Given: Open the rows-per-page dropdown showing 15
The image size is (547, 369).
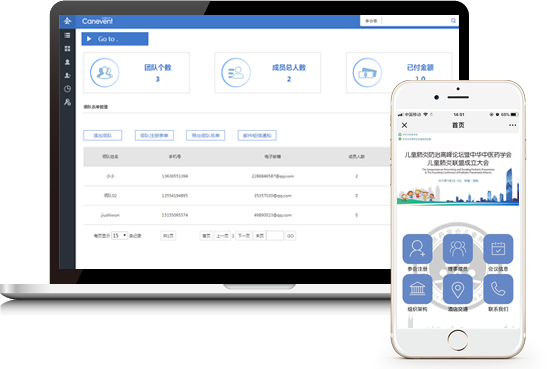Looking at the screenshot, I should click(119, 236).
